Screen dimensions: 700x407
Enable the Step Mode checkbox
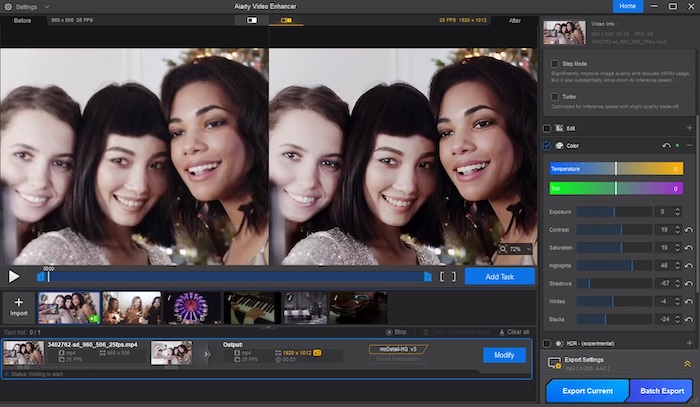(x=555, y=63)
